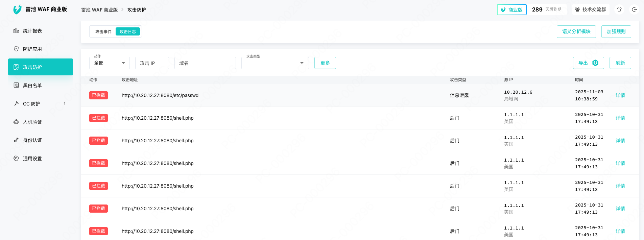This screenshot has width=644, height=240.
Task: Open the 人机验证 robot icon
Action: click(16, 122)
